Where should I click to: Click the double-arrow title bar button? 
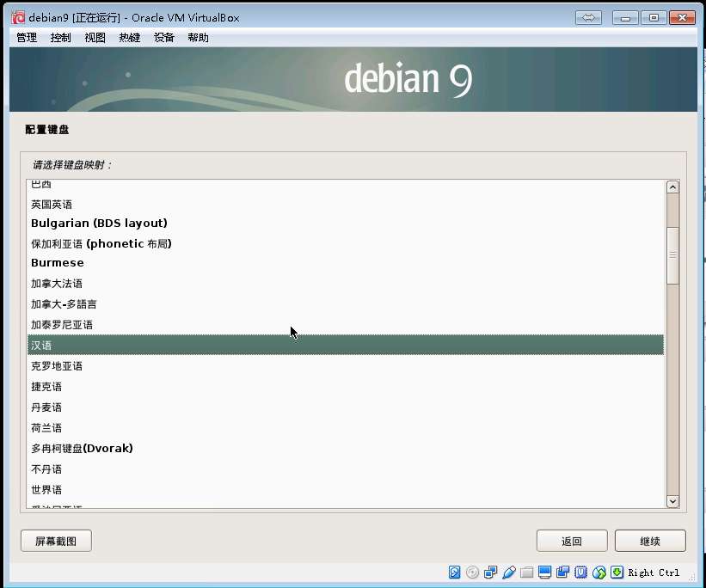pos(588,18)
